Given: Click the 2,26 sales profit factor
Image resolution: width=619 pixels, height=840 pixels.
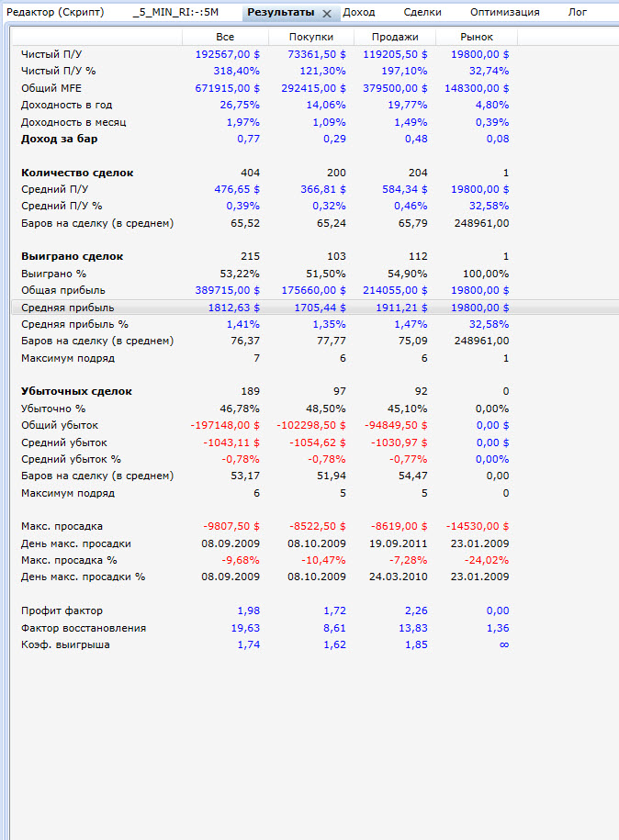Looking at the screenshot, I should (416, 610).
